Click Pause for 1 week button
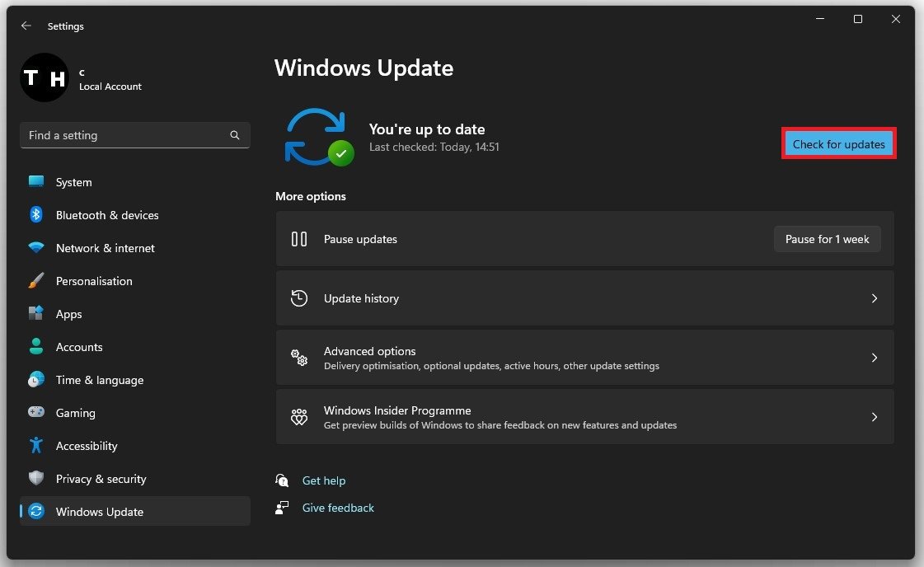Screen dimensions: 924x567 tap(827, 239)
